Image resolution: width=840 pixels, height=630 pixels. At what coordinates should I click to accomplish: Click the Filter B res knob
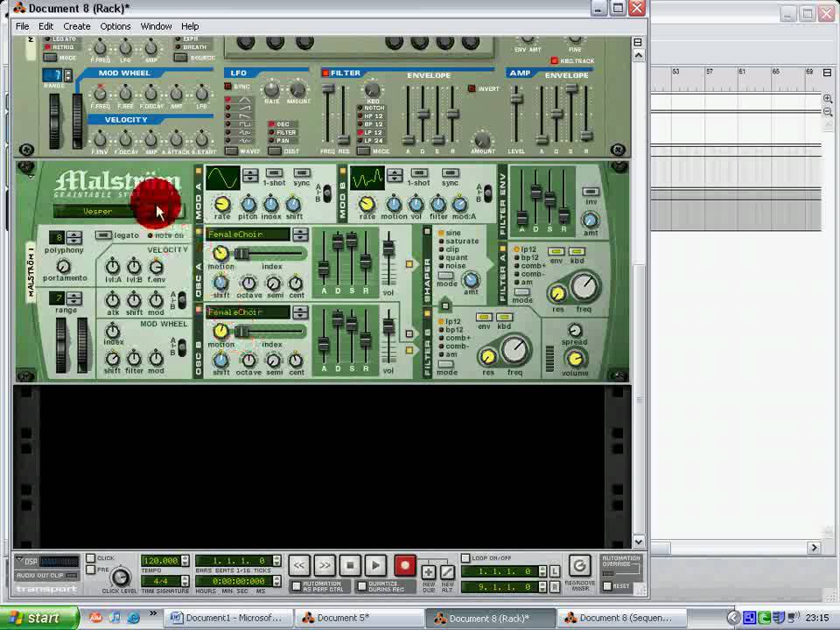coord(487,357)
